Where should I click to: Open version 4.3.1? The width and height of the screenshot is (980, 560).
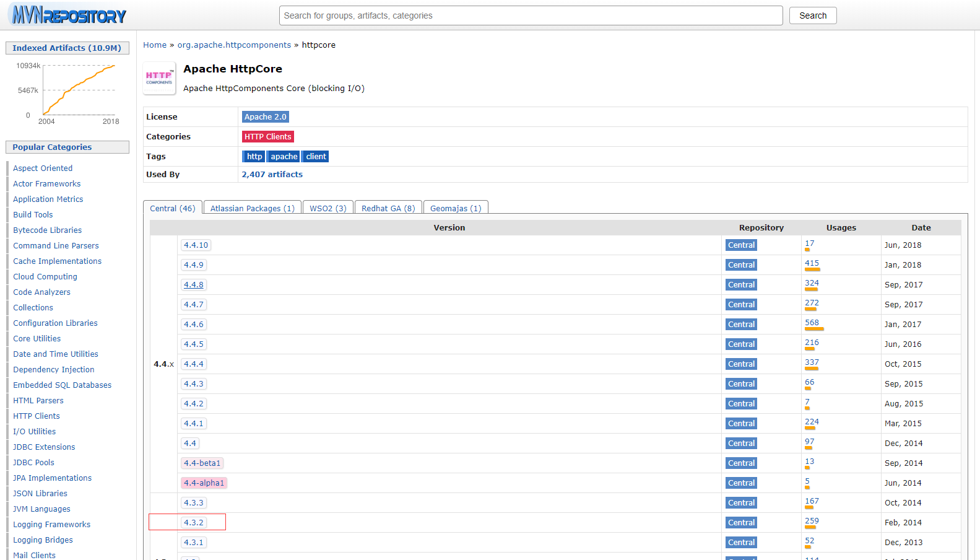tap(193, 543)
